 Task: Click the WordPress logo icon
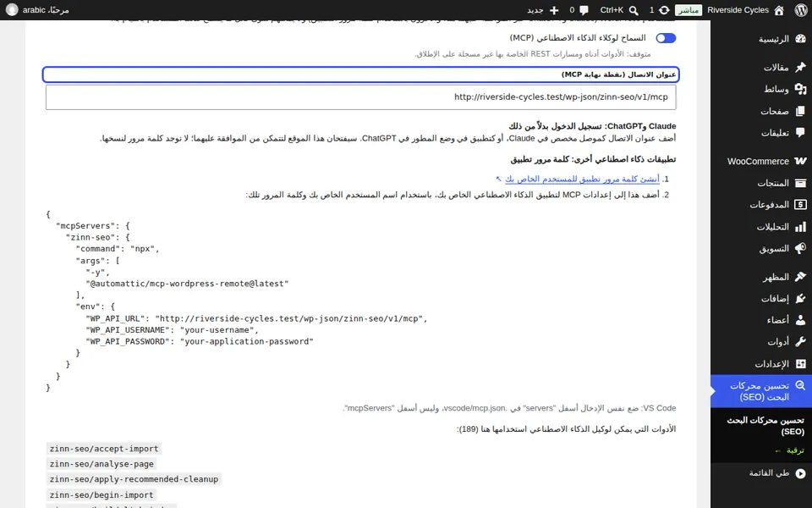pos(801,10)
